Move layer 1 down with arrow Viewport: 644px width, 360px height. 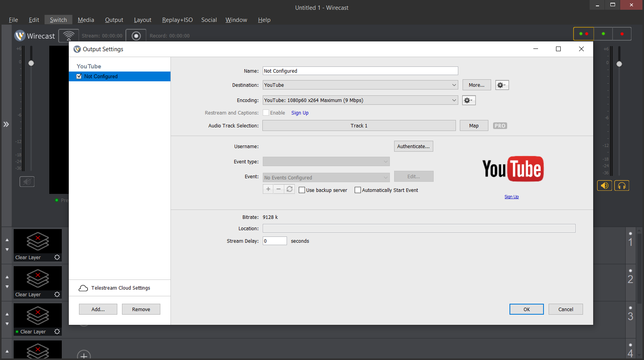[7, 249]
